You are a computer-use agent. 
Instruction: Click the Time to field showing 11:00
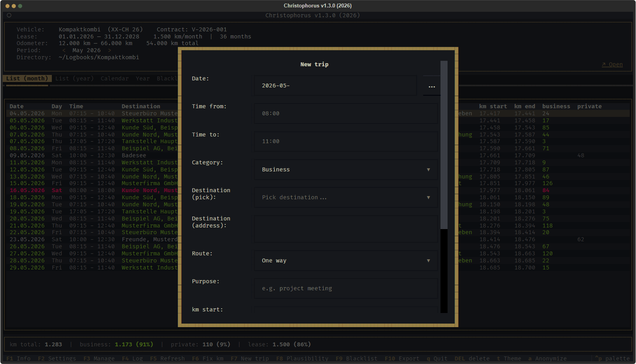point(346,141)
